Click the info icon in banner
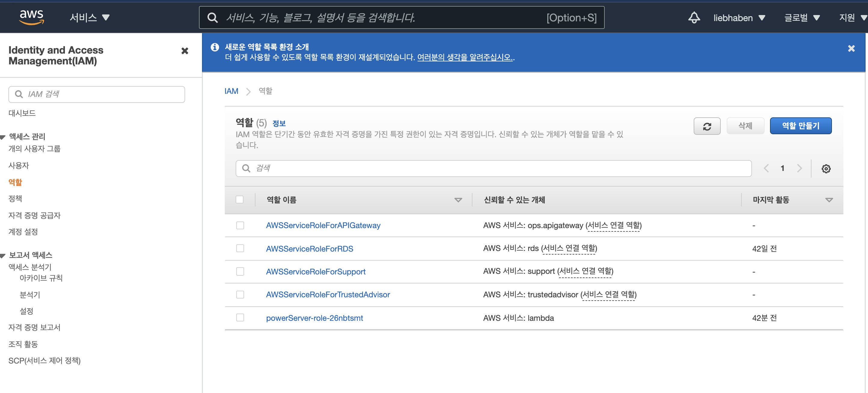This screenshot has height=393, width=868. pyautogui.click(x=215, y=47)
